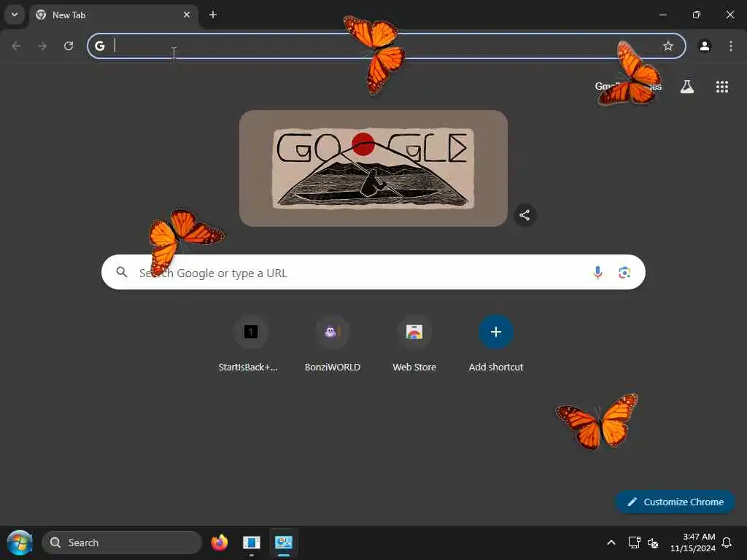Screen dimensions: 747x560
Task: Open the network status tray icon
Action: pyautogui.click(x=634, y=542)
